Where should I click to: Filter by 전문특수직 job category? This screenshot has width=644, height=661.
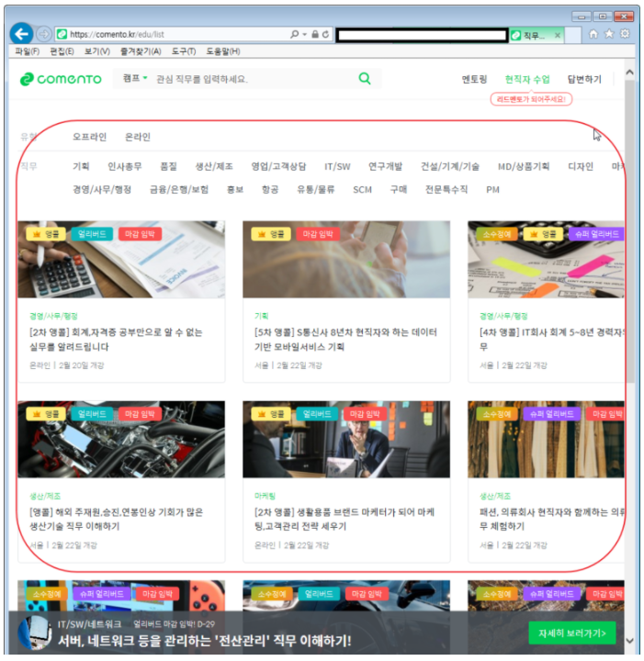coord(446,190)
